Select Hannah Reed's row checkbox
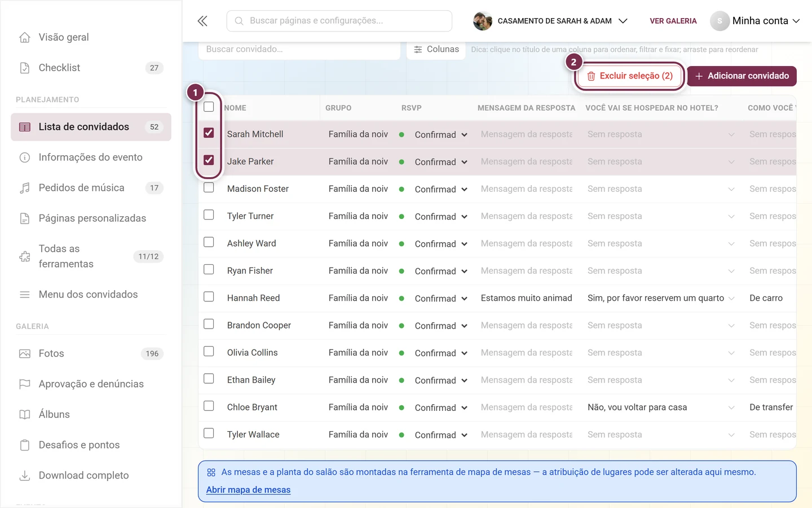 coord(209,296)
